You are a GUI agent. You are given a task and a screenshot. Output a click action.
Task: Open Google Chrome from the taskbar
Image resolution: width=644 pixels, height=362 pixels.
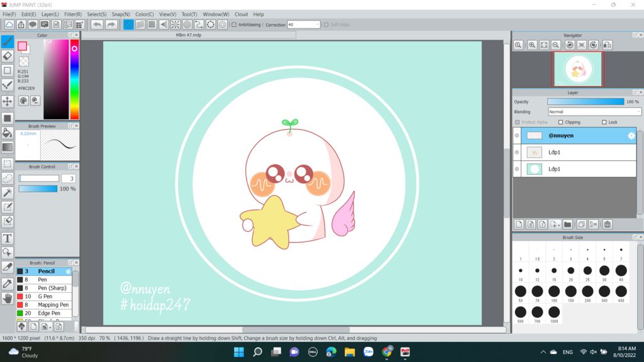pos(387,352)
